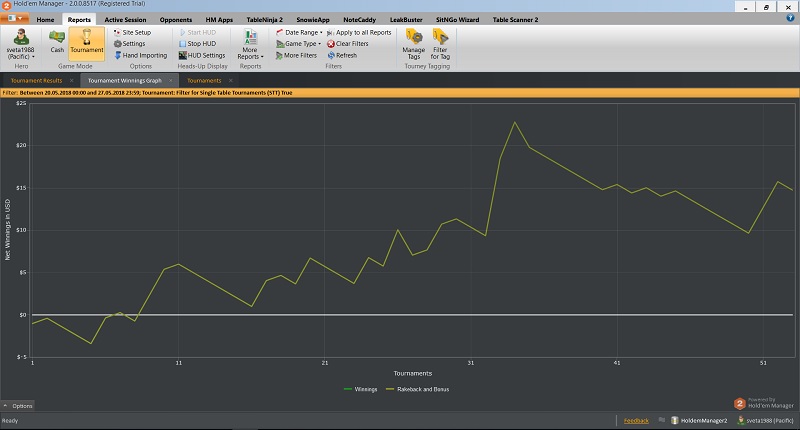This screenshot has width=800, height=430.
Task: Open the TableNinja 2 tab
Action: (x=264, y=20)
